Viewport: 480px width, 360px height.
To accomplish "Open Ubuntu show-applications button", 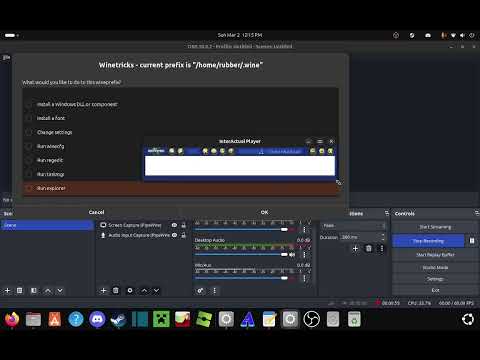I will [x=468, y=319].
